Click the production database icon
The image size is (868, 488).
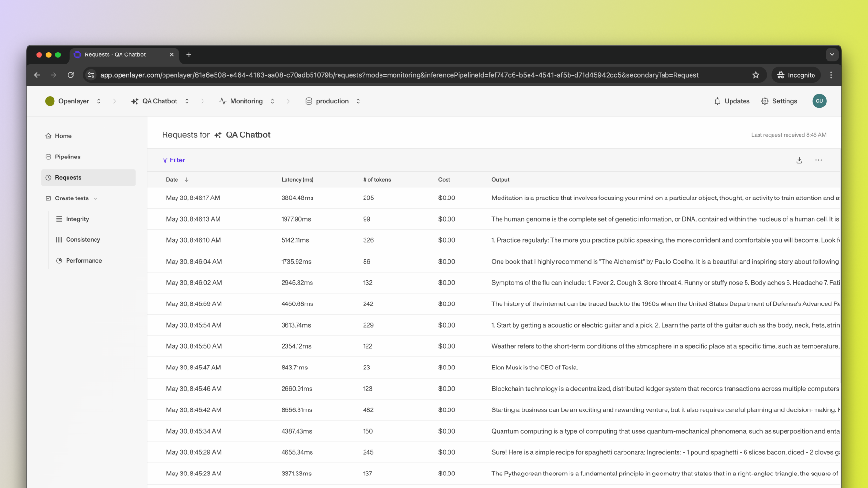pos(309,101)
